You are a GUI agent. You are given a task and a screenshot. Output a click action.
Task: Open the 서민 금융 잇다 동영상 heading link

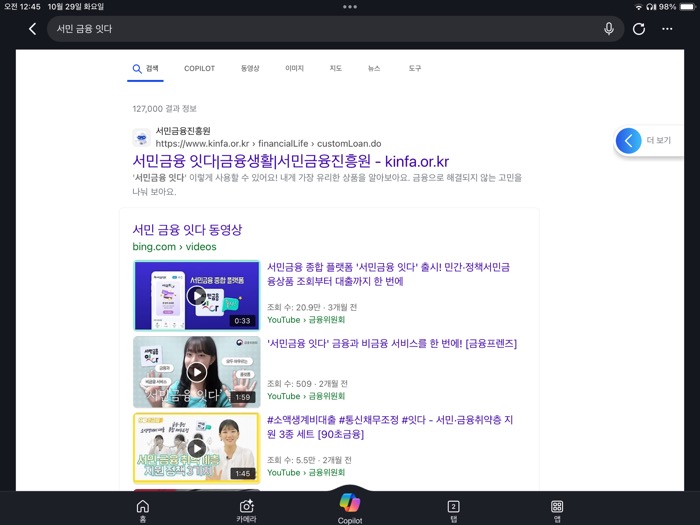click(187, 230)
